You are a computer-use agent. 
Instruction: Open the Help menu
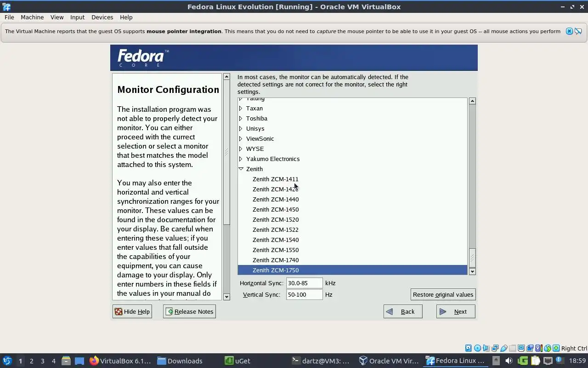[126, 17]
